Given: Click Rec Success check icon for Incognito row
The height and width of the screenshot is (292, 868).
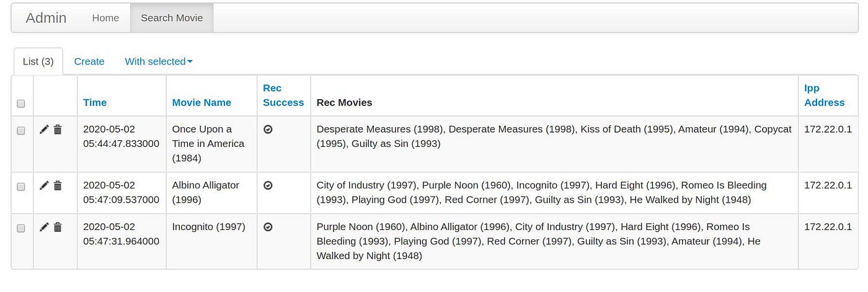Looking at the screenshot, I should coord(268,228).
